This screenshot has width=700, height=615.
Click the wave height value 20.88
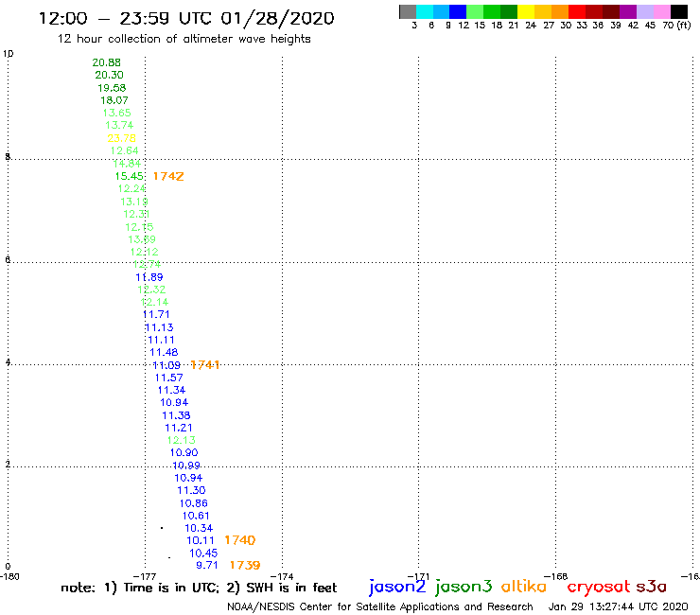click(106, 62)
